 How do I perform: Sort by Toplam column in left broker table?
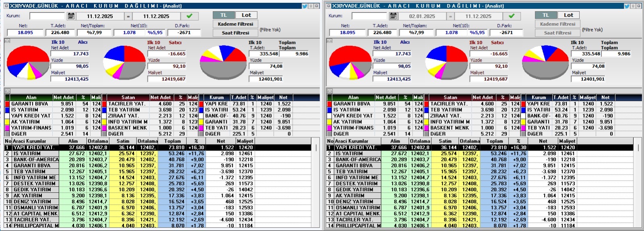172,141
